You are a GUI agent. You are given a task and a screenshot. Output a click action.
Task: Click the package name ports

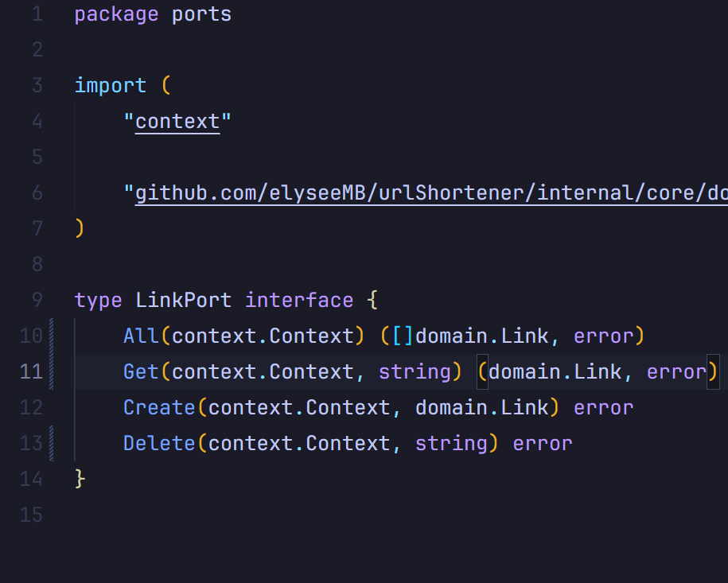point(201,15)
